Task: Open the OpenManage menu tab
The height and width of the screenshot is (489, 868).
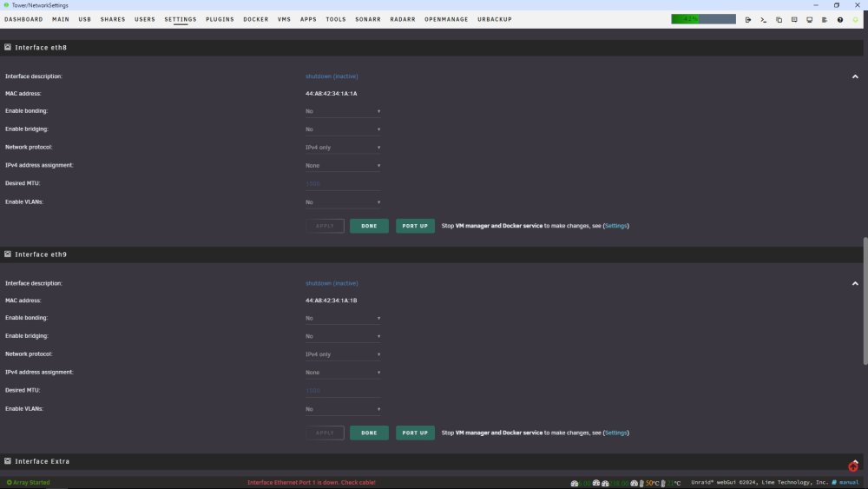Action: pos(446,19)
